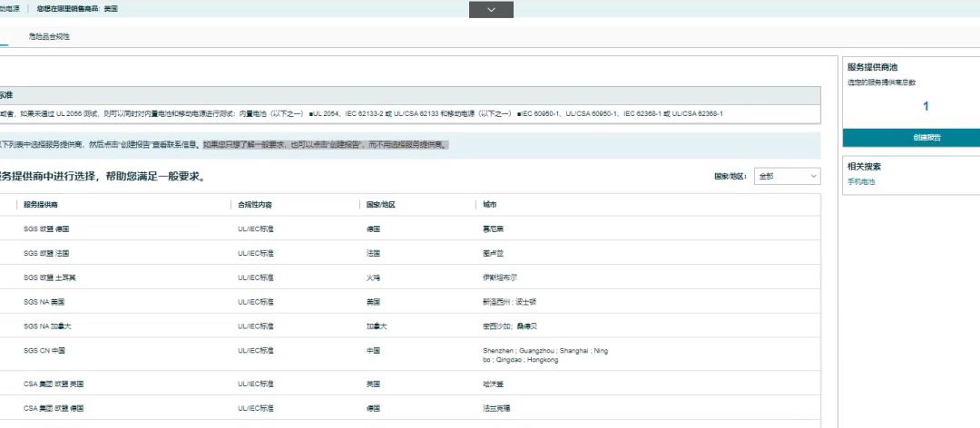This screenshot has height=428, width=980.
Task: Click the 相关搜索 heading
Action: point(865,167)
